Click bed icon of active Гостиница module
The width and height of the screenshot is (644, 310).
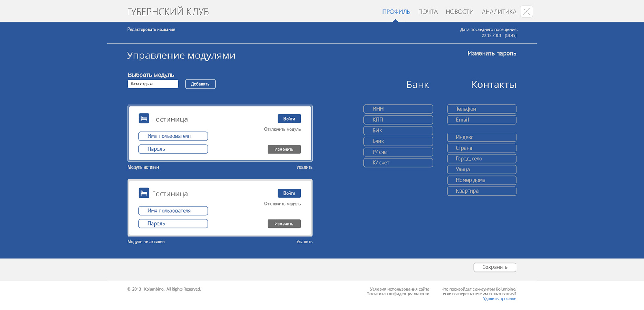[144, 118]
